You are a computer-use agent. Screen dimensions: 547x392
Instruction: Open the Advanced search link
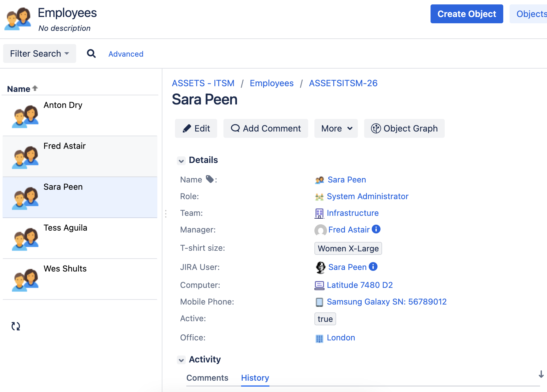(126, 54)
